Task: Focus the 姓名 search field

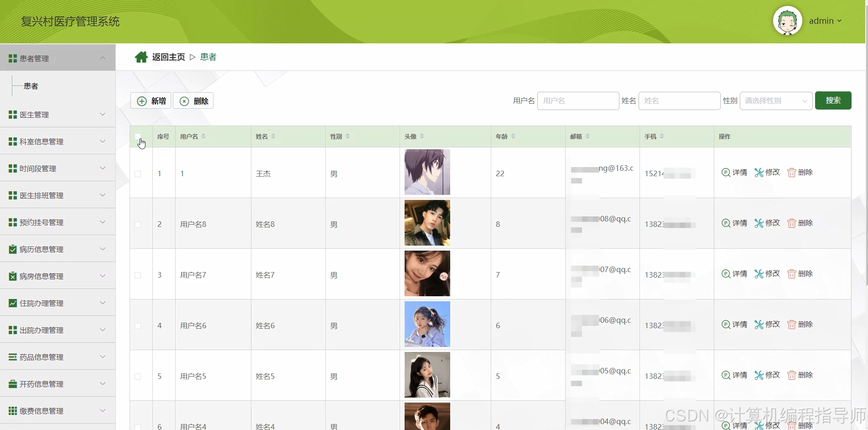Action: click(x=679, y=100)
